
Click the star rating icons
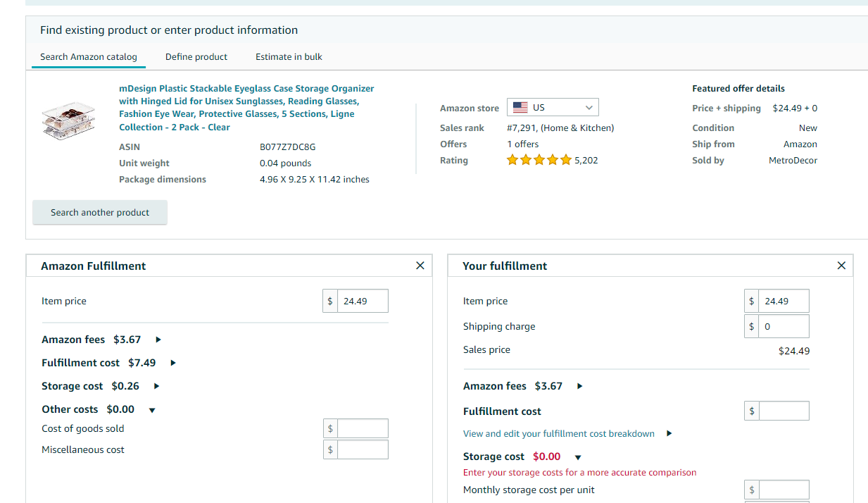point(539,161)
